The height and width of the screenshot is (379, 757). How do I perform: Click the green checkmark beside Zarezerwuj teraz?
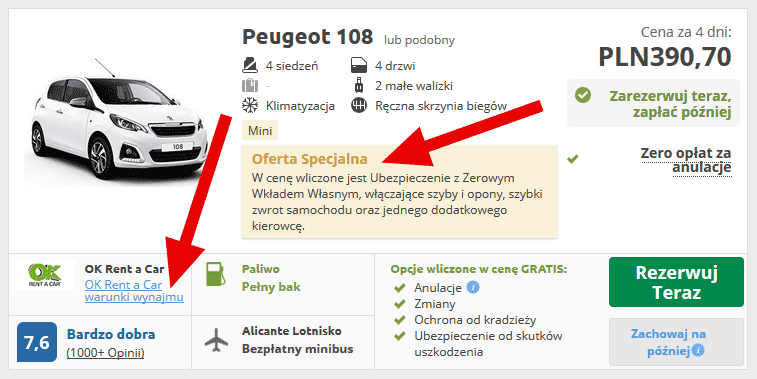click(x=583, y=95)
